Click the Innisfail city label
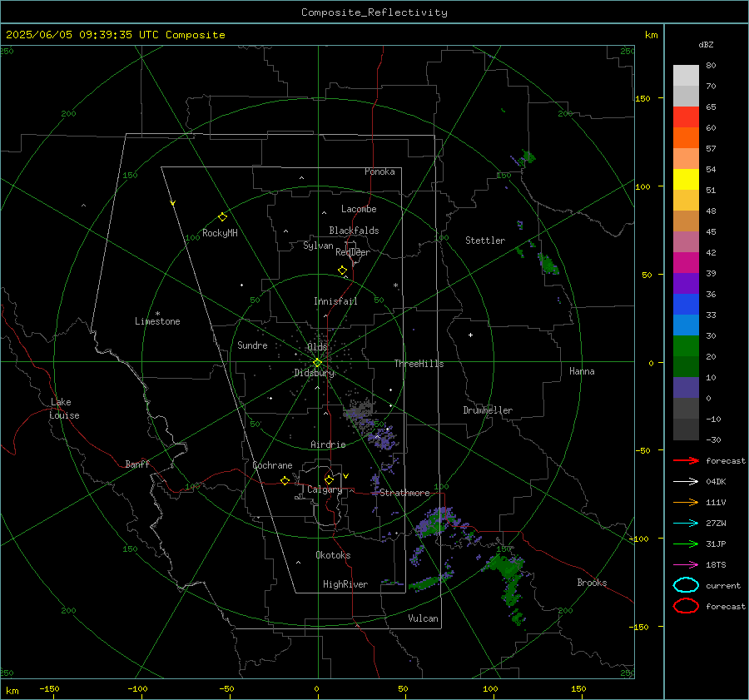Screen dimensions: 749x700 point(335,301)
